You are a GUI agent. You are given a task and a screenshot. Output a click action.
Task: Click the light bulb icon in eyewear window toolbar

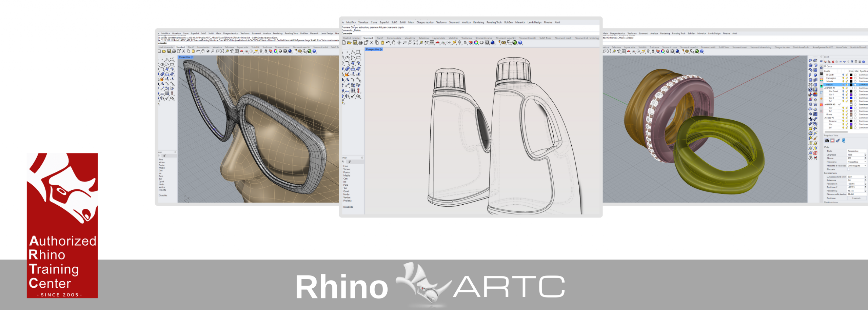(x=261, y=51)
